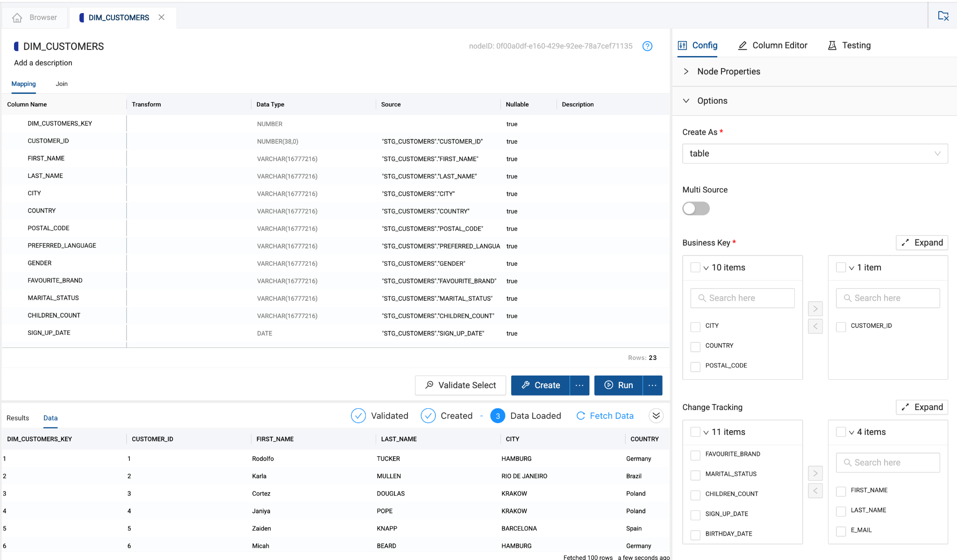Click the home icon beside Browser tab
The image size is (957, 560).
(x=17, y=18)
